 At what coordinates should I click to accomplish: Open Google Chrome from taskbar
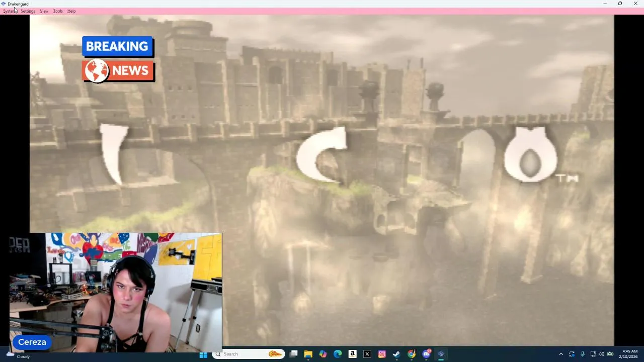pos(412,354)
